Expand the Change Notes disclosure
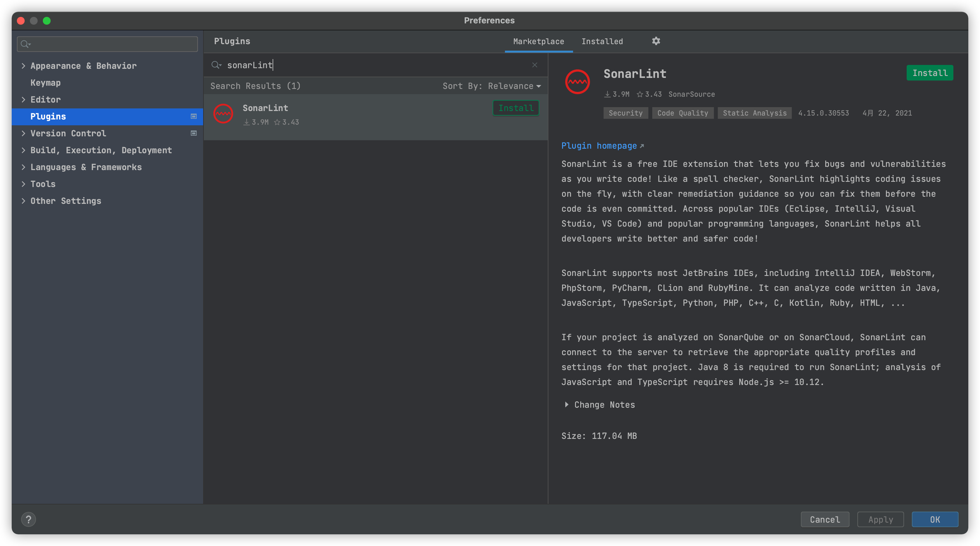Image resolution: width=980 pixels, height=546 pixels. 567,404
